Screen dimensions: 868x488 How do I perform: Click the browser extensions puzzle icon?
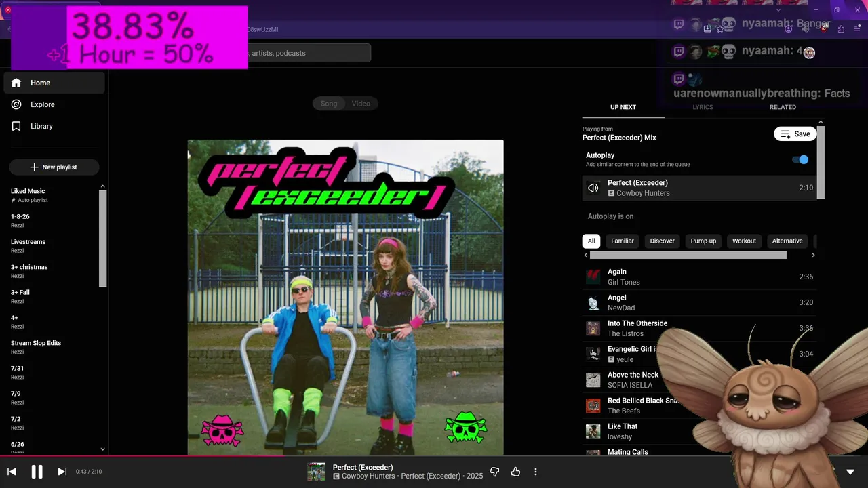click(x=841, y=29)
